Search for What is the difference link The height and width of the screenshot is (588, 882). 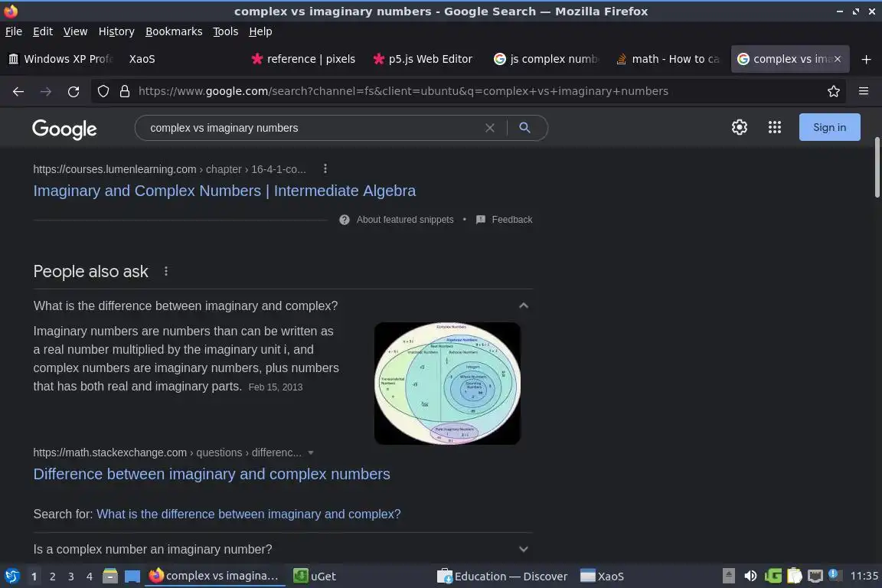tap(249, 514)
